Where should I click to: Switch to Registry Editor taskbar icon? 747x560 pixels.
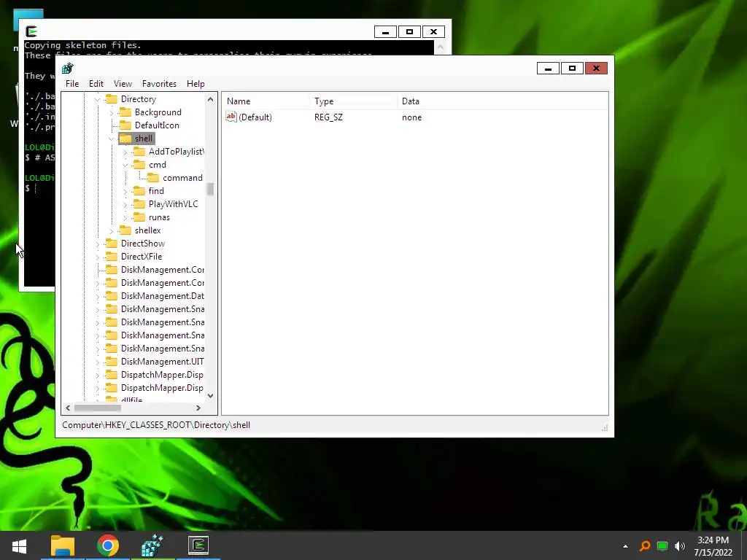tap(152, 545)
